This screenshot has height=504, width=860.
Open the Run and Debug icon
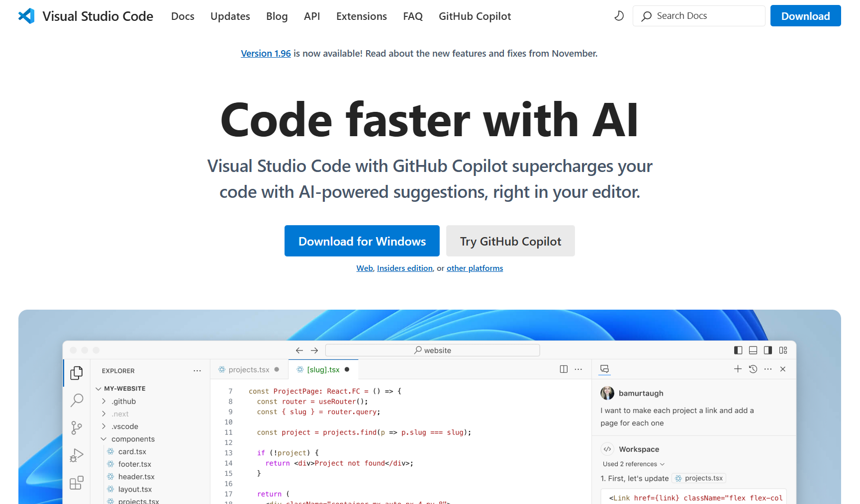click(x=77, y=455)
